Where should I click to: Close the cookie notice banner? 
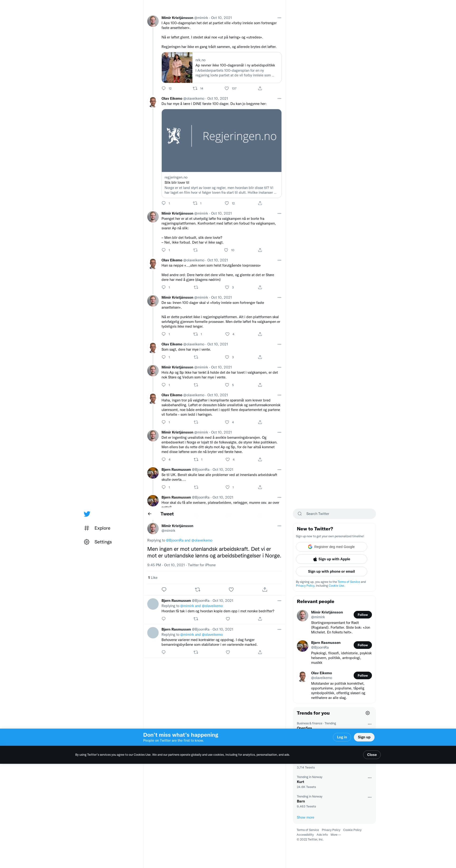tap(372, 755)
